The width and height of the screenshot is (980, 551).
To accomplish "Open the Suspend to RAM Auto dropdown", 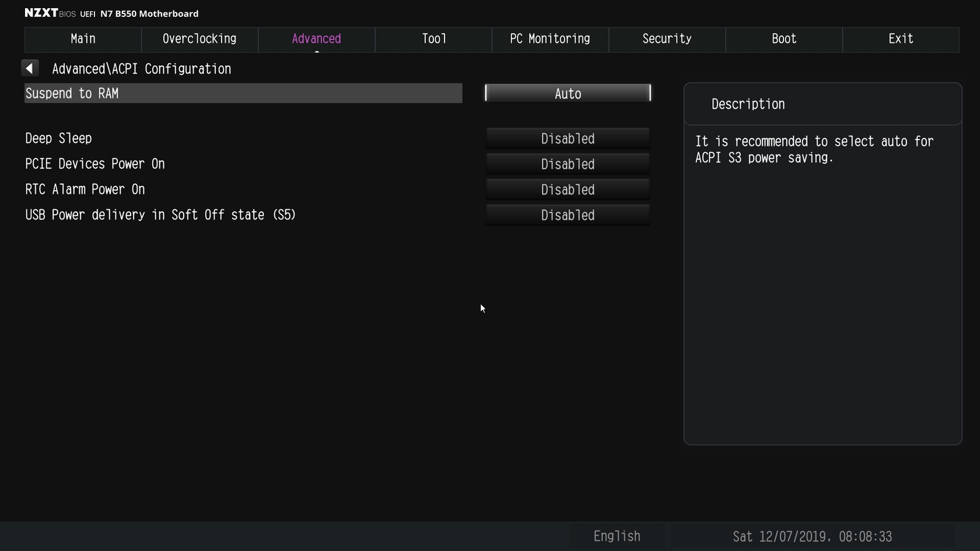I will tap(568, 93).
